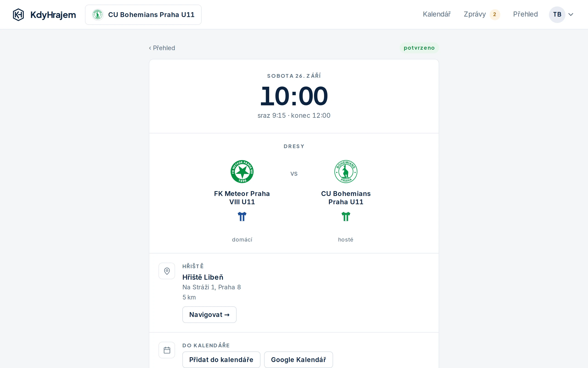
Task: Click the text sraz 9:15 · konec 12:00
Action: pos(294,115)
